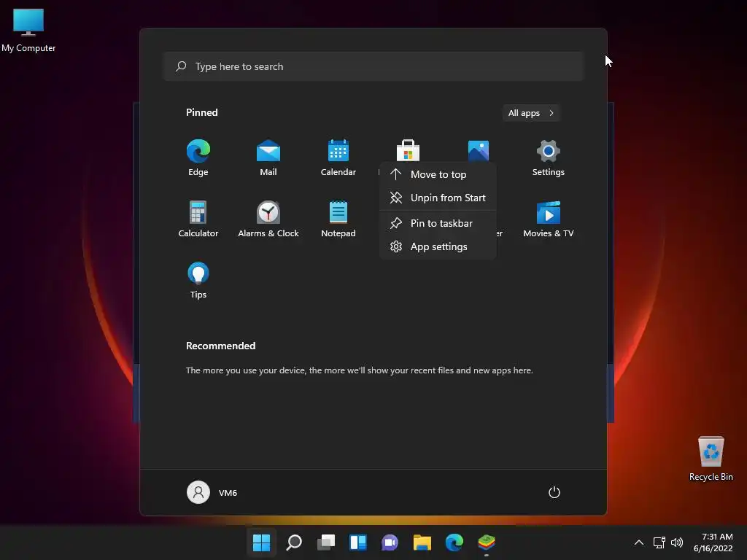747x560 pixels.
Task: Open File Explorer from the taskbar
Action: click(422, 542)
